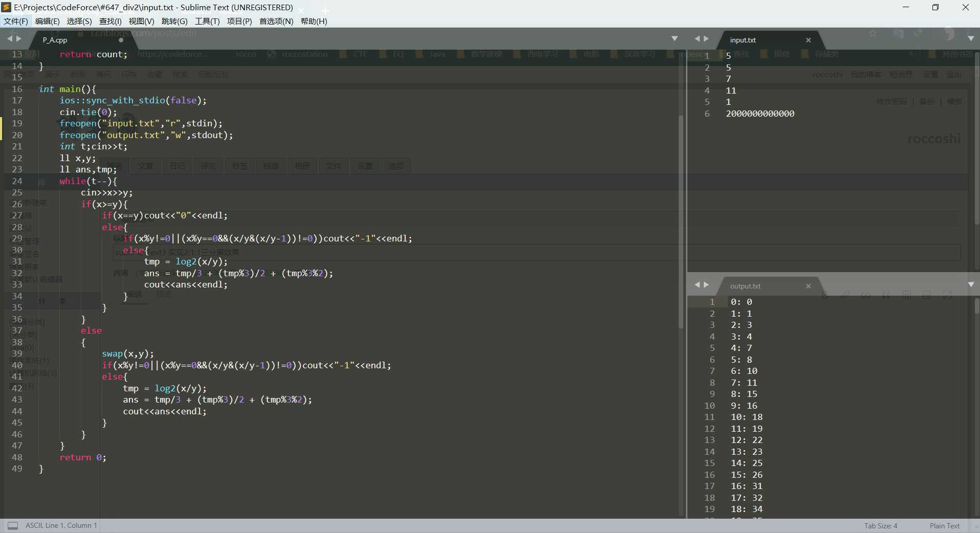Open the input.txt pane tab list dropdown

pos(971,38)
